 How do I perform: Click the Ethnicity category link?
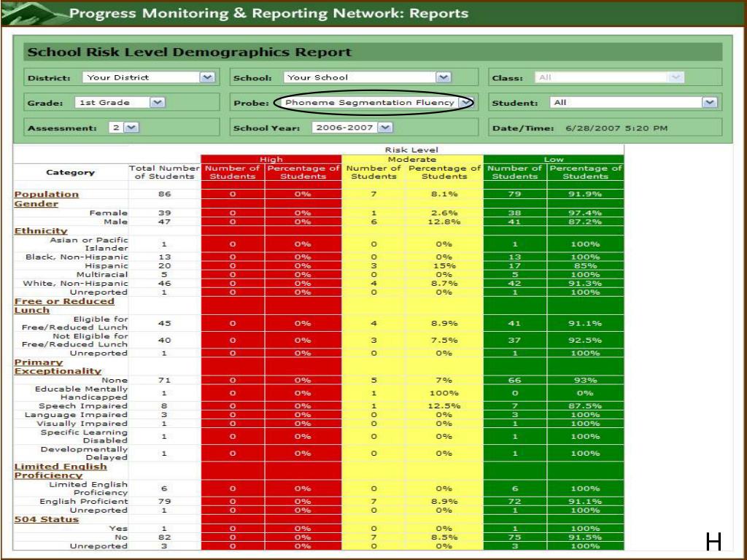(41, 231)
